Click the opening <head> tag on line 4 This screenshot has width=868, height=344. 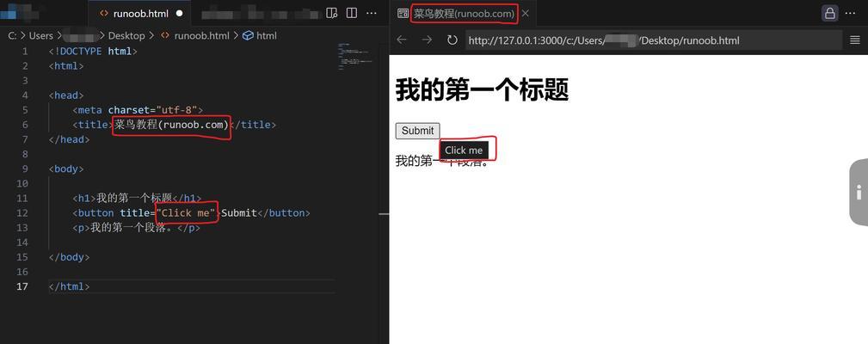[66, 95]
